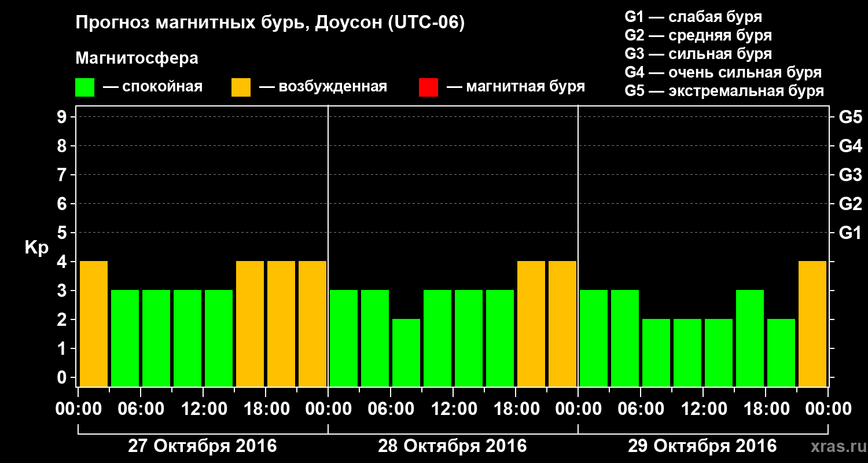Click legend line 'G3 — сильная буря'
Screen dimensions: 868x463
point(698,54)
